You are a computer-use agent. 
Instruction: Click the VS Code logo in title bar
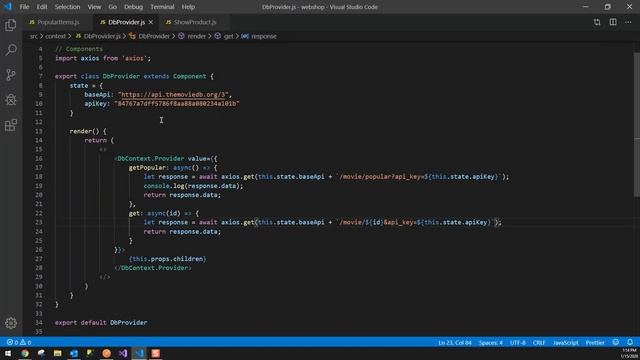pos(8,7)
